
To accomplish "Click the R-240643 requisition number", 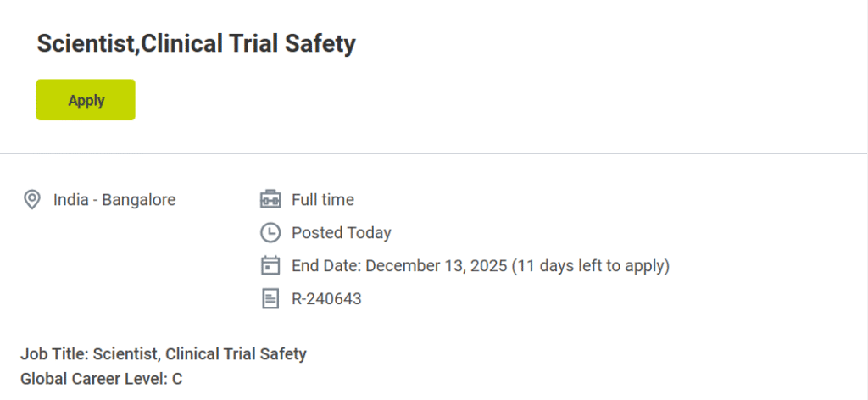I will [x=326, y=298].
